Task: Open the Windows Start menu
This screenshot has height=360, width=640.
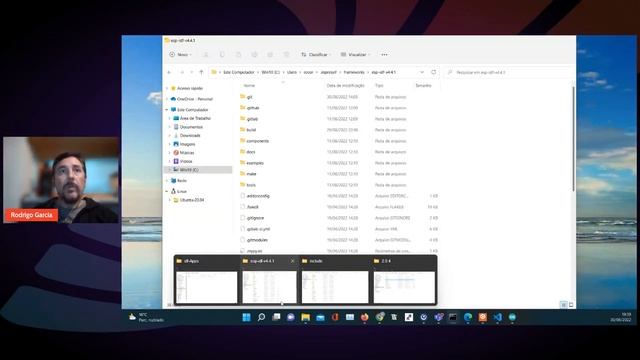Action: pos(247,317)
